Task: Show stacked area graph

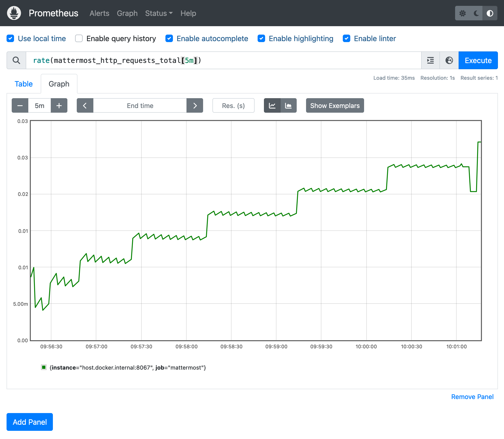Action: [x=289, y=106]
